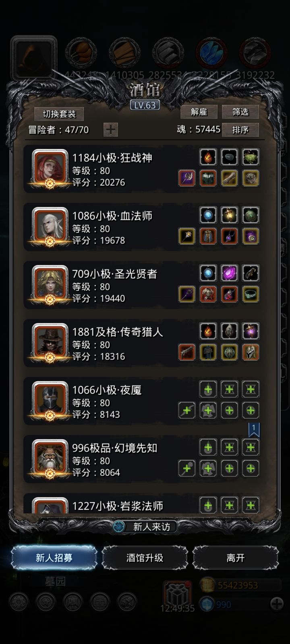Screen dimensions: 290x644
Task: Select the 新人招募 recruit tab
Action: 54,558
